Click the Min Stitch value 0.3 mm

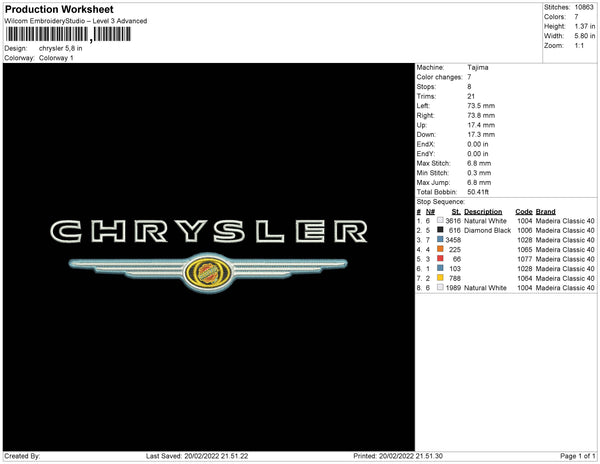[x=479, y=173]
